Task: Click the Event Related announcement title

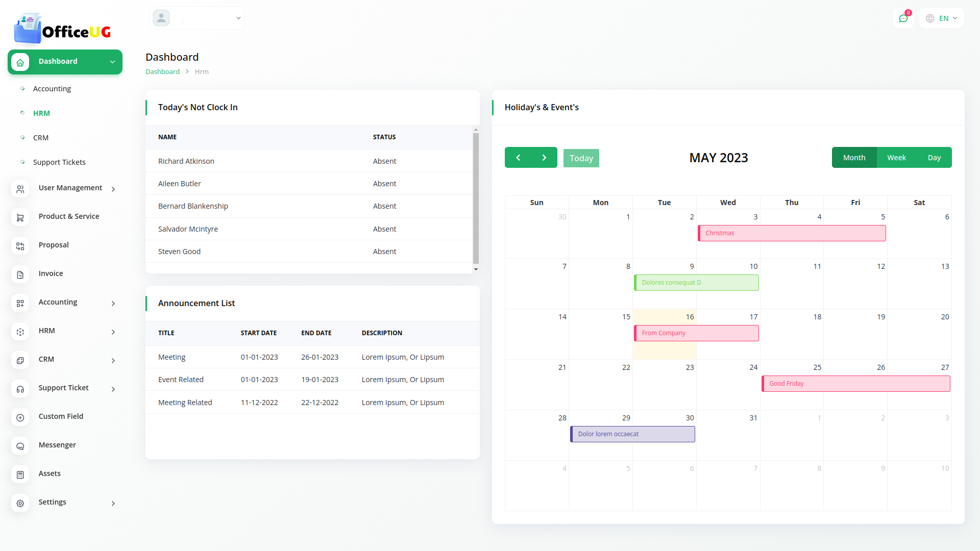Action: click(181, 380)
